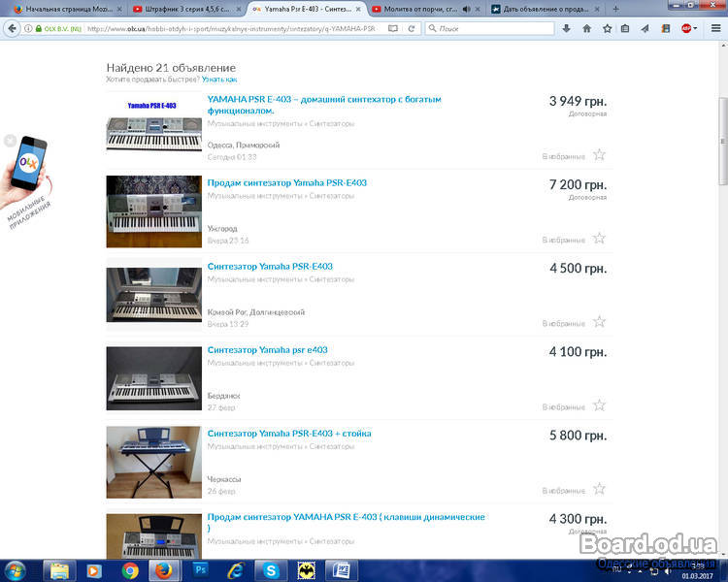Click the Firefox taskbar icon

pyautogui.click(x=164, y=571)
